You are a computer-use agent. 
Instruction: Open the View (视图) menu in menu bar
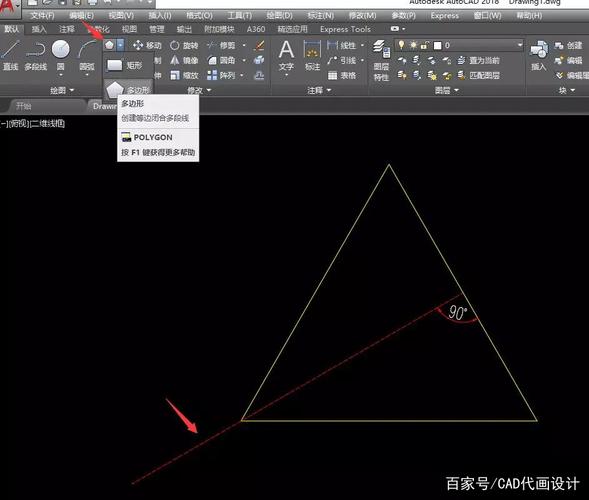pos(121,16)
